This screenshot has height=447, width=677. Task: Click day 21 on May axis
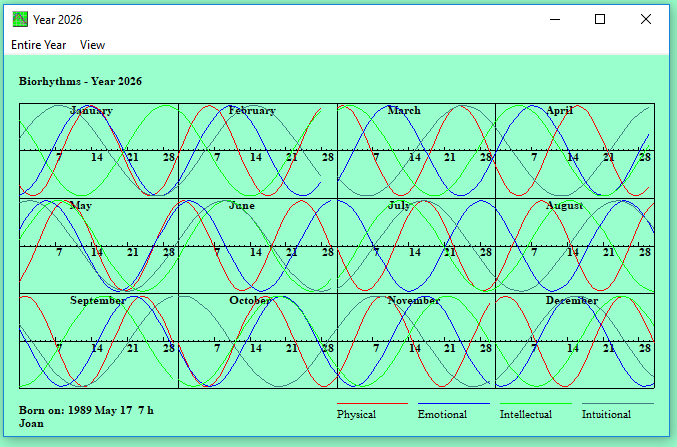(133, 252)
